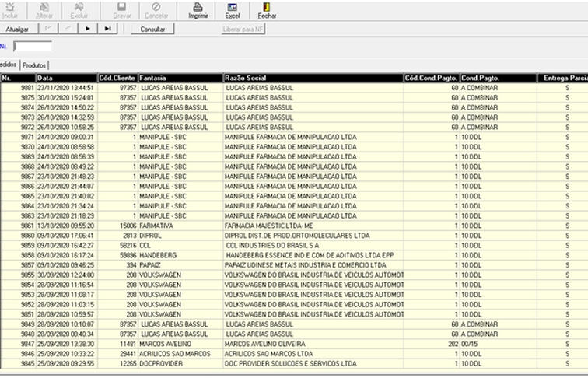The image size is (588, 378).
Task: Click the Cód.Cliente column header
Action: pos(117,78)
